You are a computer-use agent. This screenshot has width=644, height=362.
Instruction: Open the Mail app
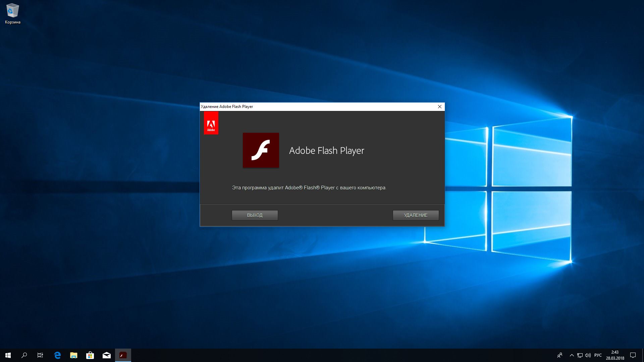coord(106,355)
